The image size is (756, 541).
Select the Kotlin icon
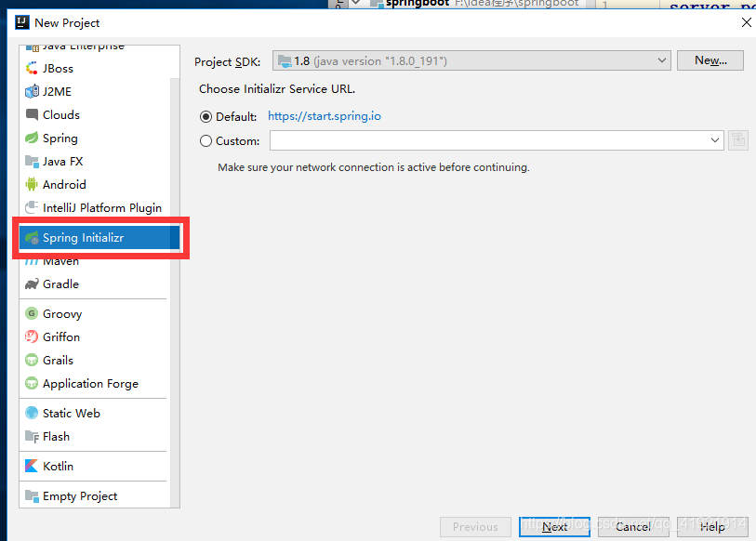pyautogui.click(x=32, y=466)
